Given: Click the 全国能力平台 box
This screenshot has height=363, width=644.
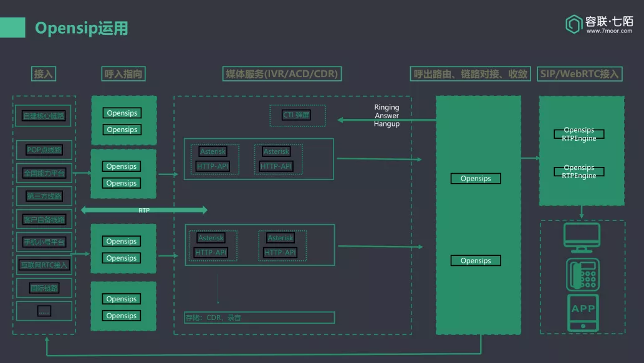Looking at the screenshot, I should click(44, 173).
